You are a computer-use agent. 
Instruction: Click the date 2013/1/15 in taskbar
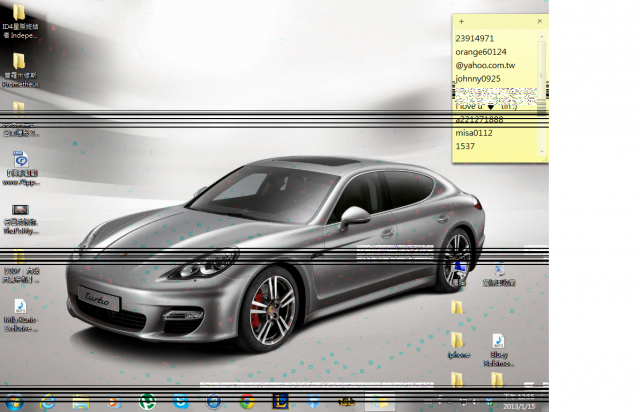point(519,406)
